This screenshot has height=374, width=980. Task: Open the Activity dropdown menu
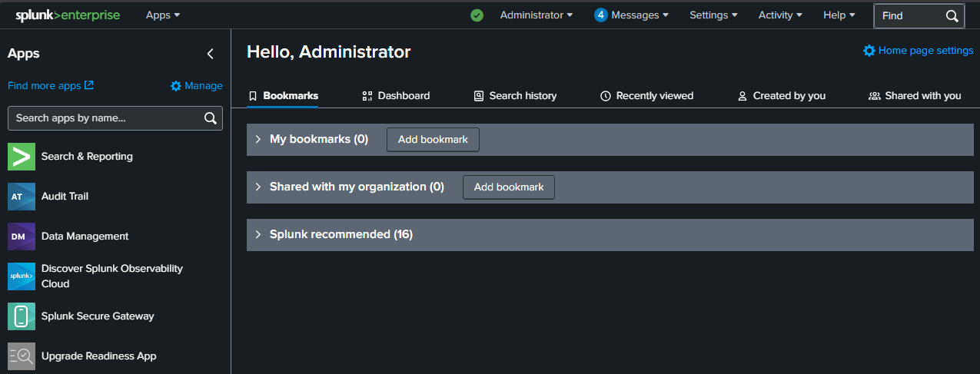(780, 15)
